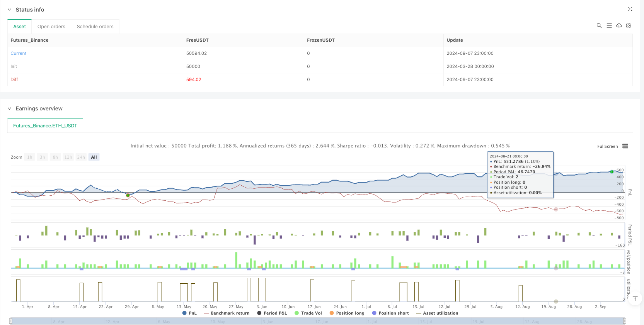Screen dimensions: 644x325
Task: Set chart zoom to 3h
Action: click(x=43, y=157)
